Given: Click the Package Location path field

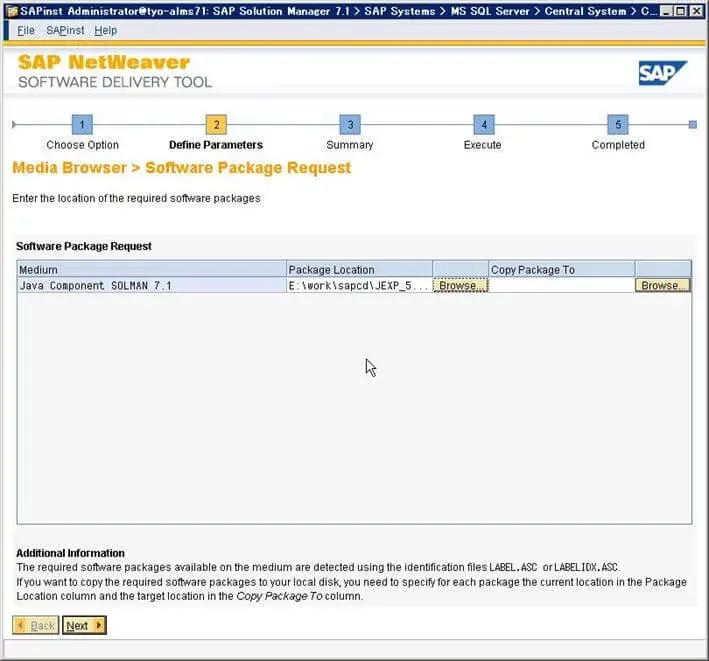Looking at the screenshot, I should (359, 285).
